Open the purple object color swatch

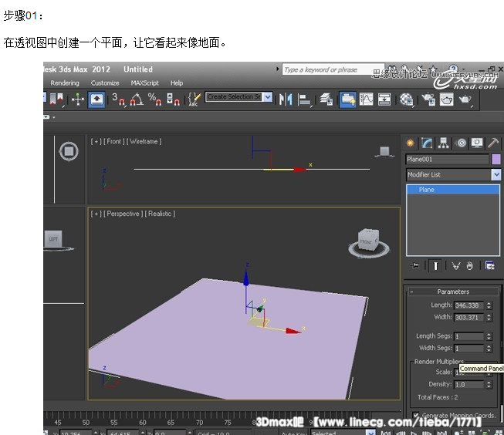[x=496, y=160]
